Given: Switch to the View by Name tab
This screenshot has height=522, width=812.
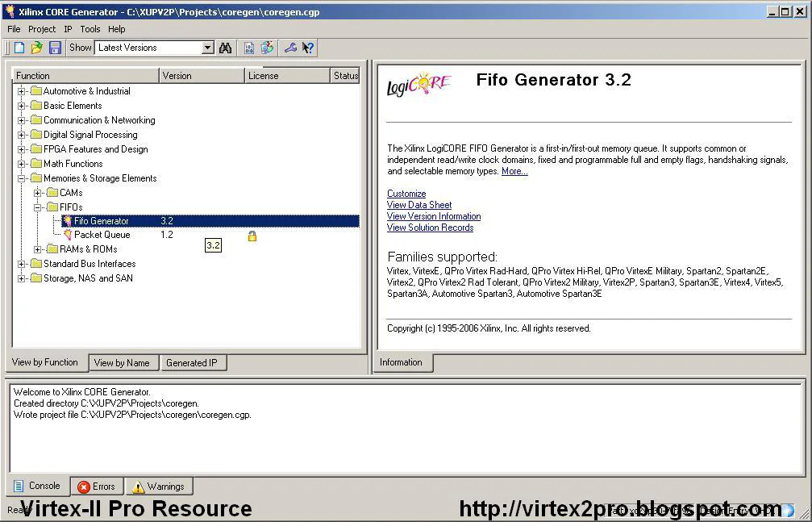Looking at the screenshot, I should (122, 363).
